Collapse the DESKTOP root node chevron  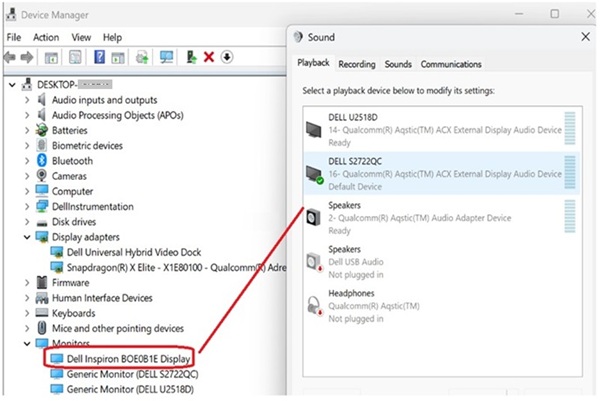[x=12, y=85]
